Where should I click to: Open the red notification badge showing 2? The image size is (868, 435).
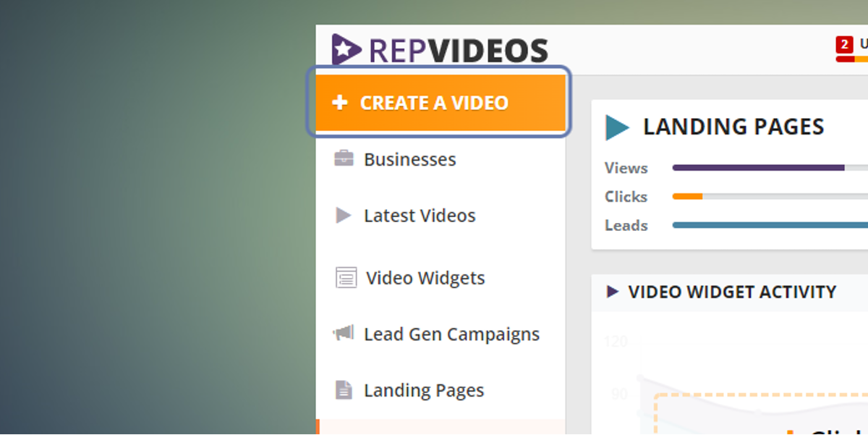(843, 43)
